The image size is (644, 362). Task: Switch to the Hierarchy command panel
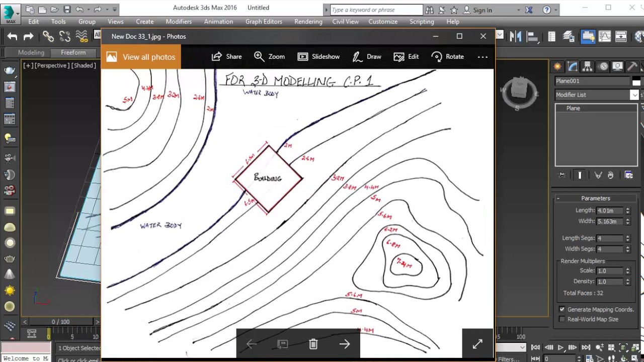tap(588, 67)
